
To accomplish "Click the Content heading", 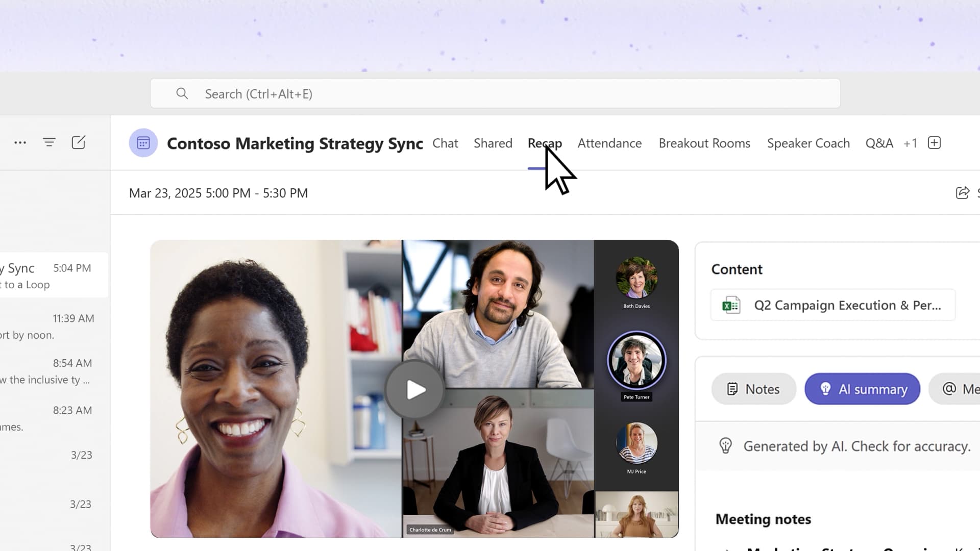I will pyautogui.click(x=737, y=269).
